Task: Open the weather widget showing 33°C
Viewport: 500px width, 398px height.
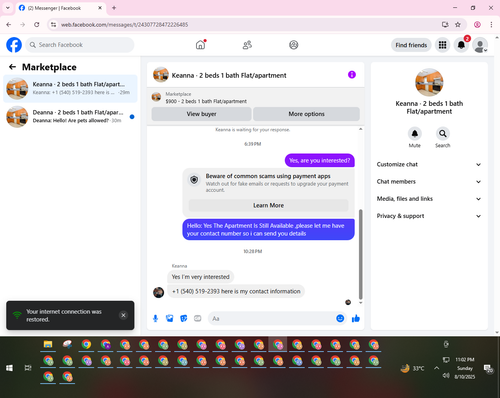Action: click(x=412, y=368)
